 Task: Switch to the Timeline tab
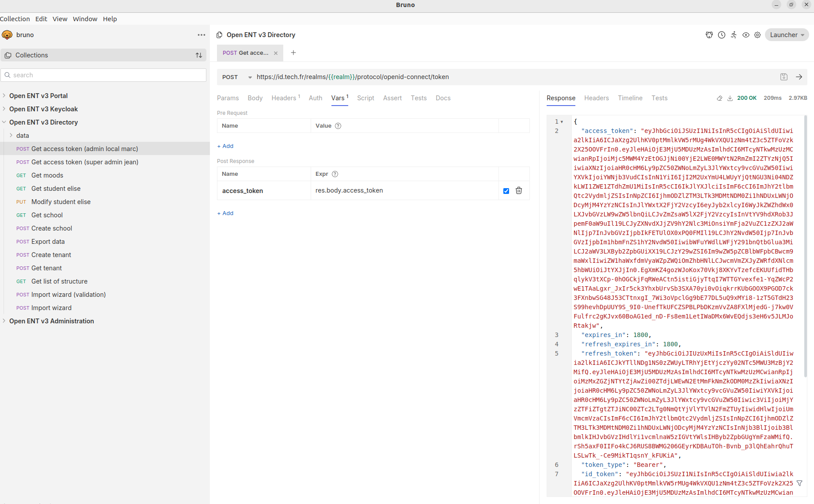[x=630, y=98]
